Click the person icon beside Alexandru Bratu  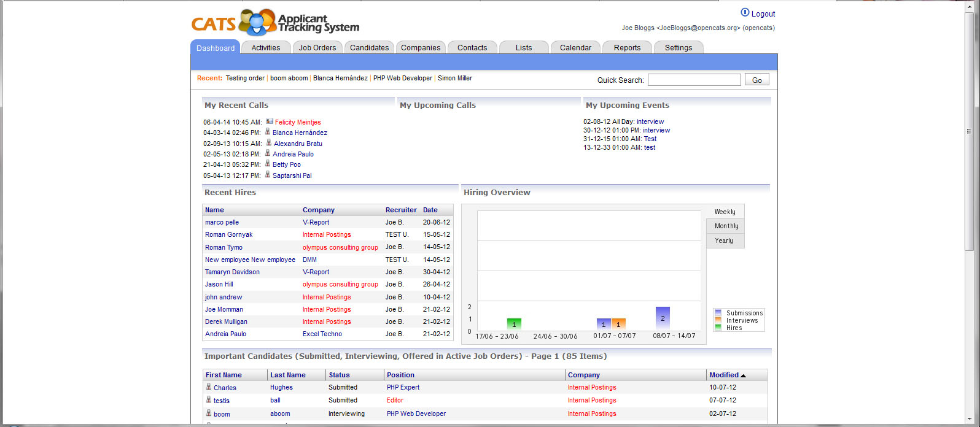tap(268, 143)
